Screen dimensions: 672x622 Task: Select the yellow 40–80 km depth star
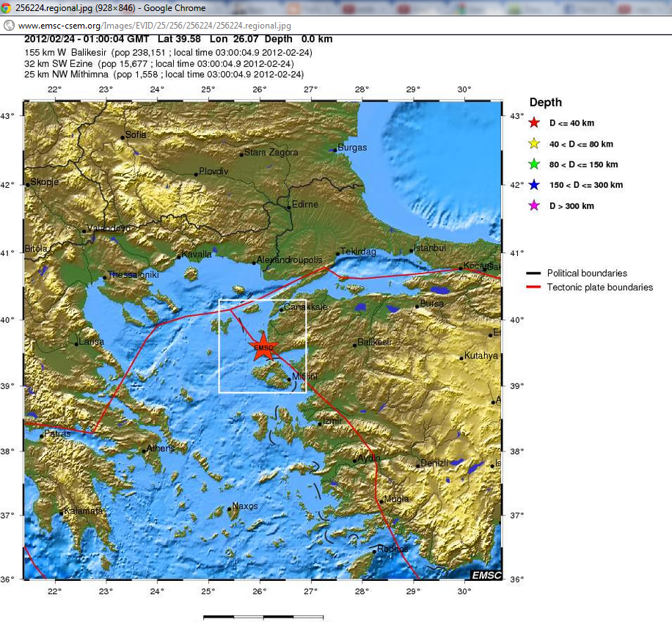[534, 144]
